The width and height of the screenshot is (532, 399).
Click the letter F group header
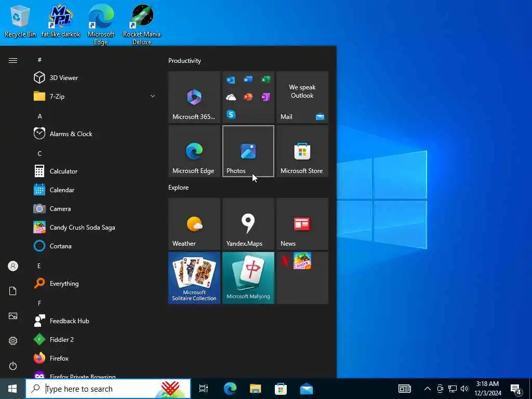tap(39, 303)
